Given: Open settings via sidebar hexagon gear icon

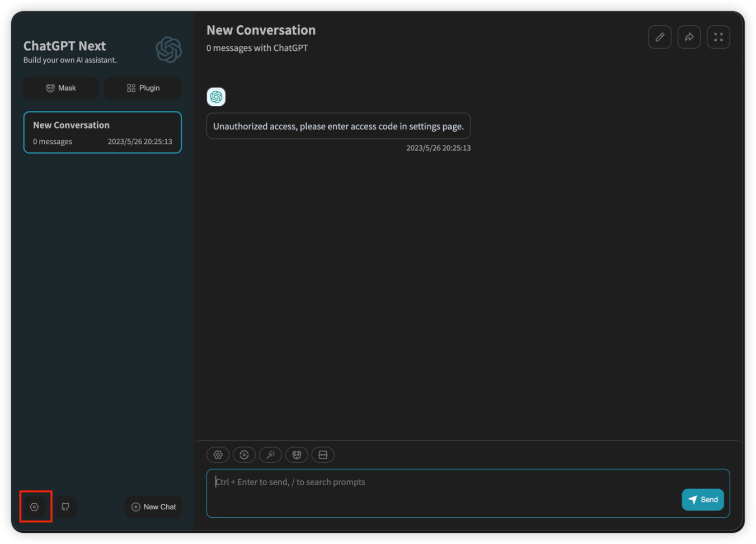Looking at the screenshot, I should pos(35,507).
